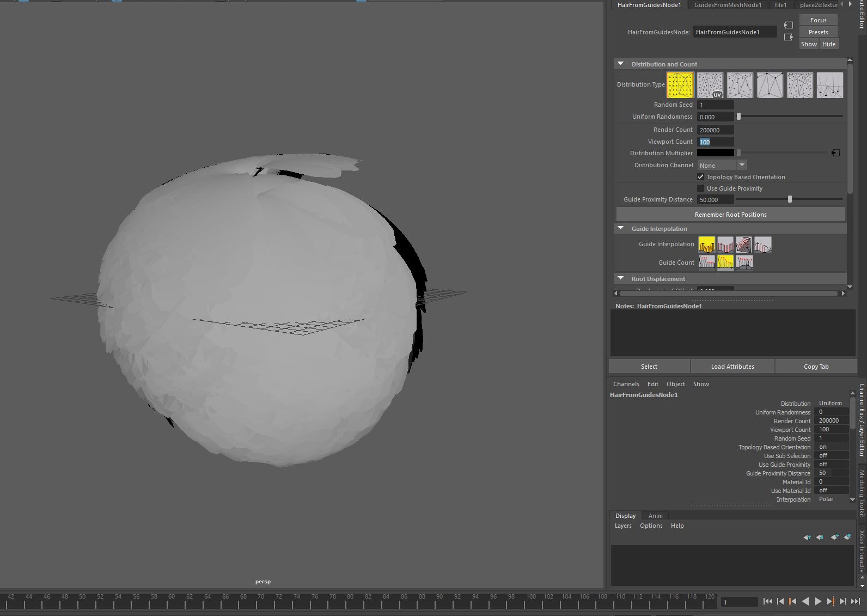Select the UV distribution type icon
Image resolution: width=867 pixels, height=616 pixels.
(710, 85)
